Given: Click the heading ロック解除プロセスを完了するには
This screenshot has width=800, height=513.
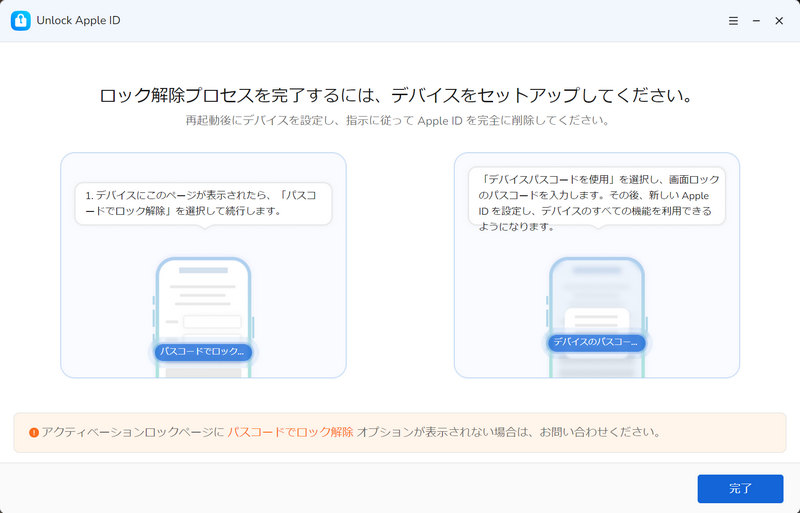Looking at the screenshot, I should (396, 95).
